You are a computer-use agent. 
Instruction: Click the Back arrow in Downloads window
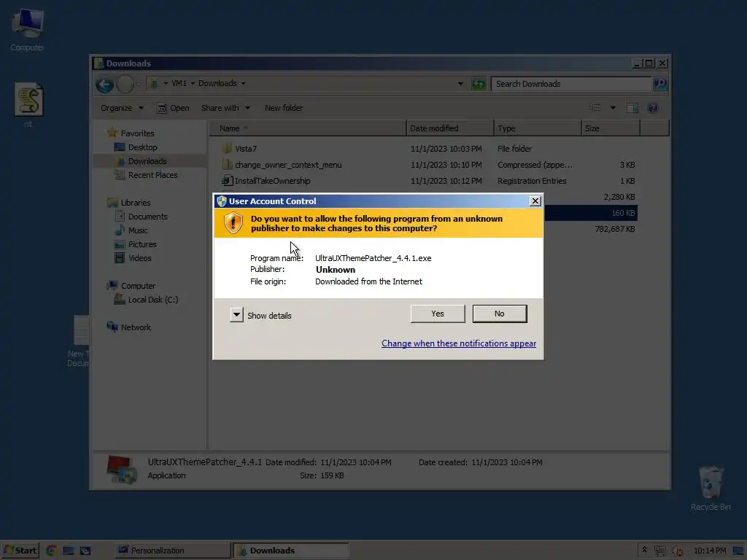[104, 85]
